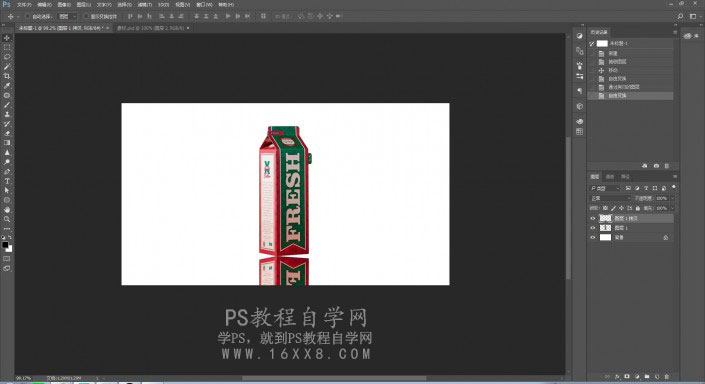Click the Background layer thumbnail
This screenshot has height=384, width=705.
(x=605, y=237)
